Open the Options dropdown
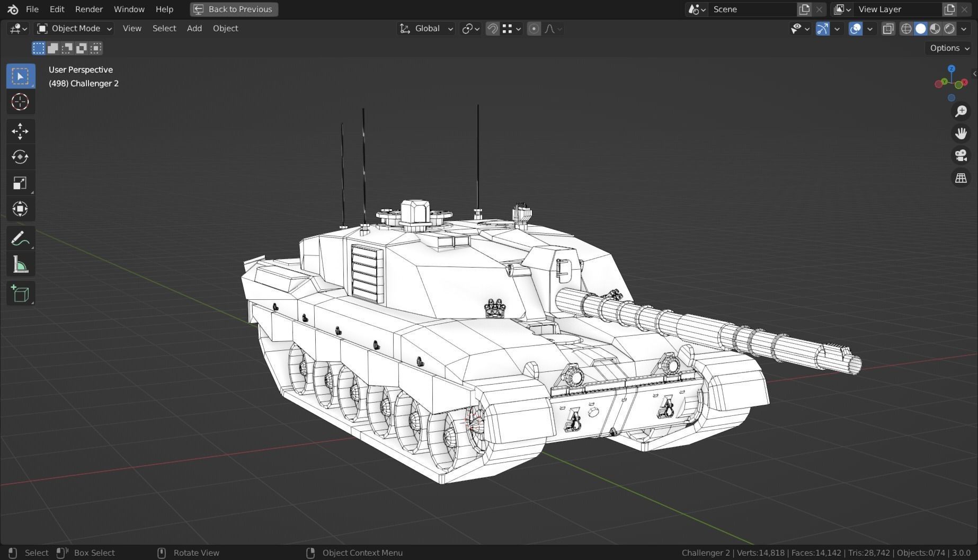Screen dimensions: 978x560 [949, 48]
